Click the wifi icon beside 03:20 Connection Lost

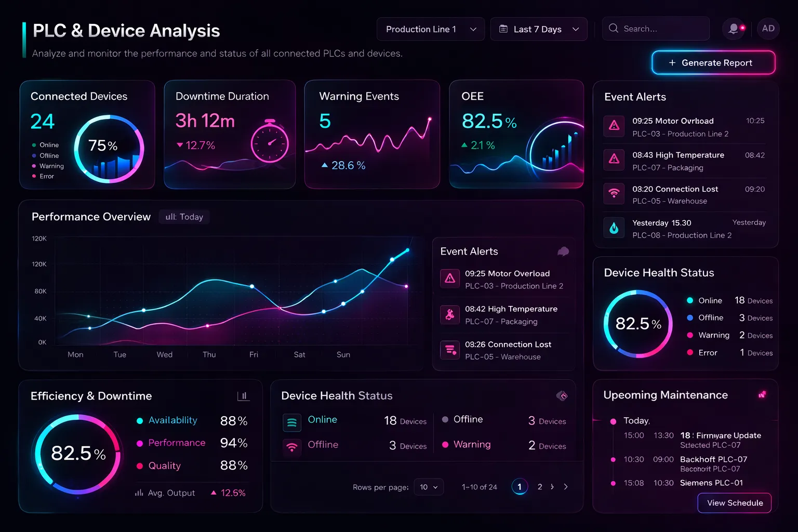pos(614,193)
